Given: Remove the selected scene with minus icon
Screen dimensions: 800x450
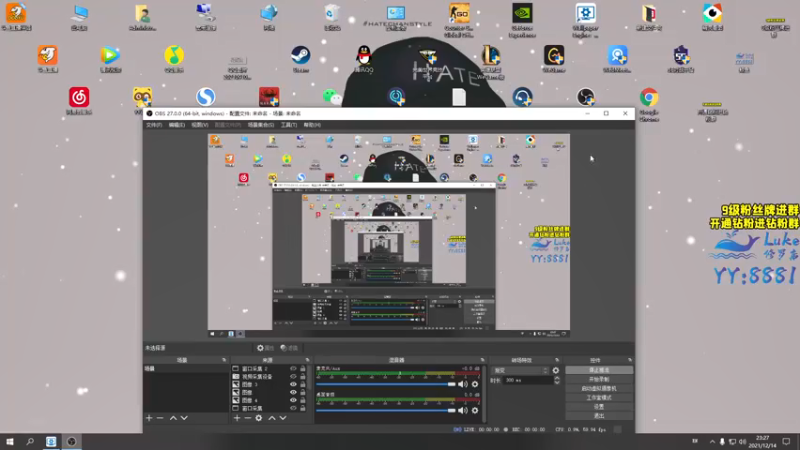Looking at the screenshot, I should (x=160, y=418).
